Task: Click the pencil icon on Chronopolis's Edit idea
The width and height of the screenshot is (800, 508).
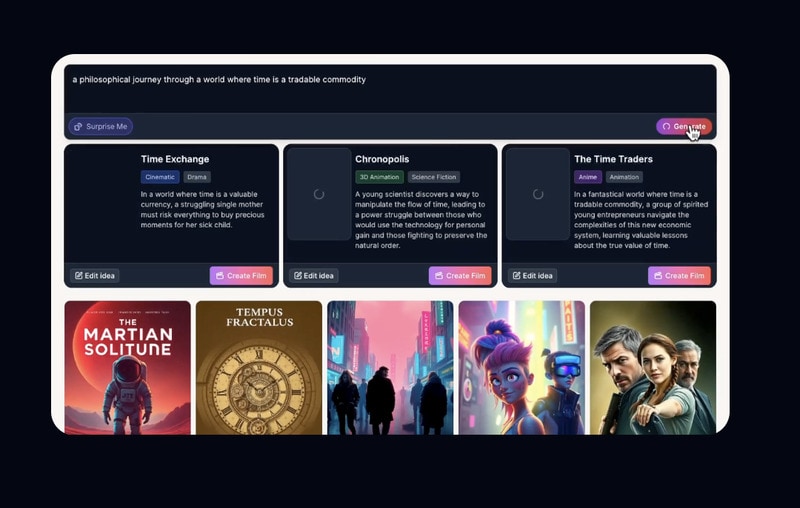Action: tap(298, 276)
